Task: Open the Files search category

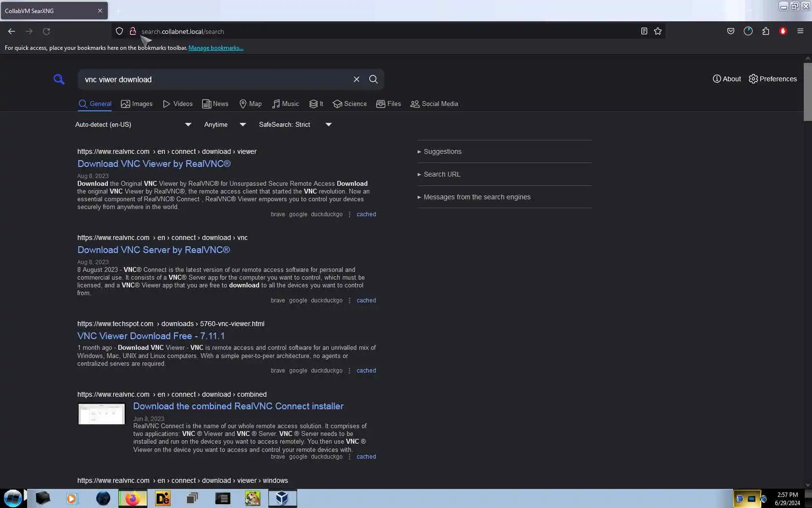Action: (389, 104)
